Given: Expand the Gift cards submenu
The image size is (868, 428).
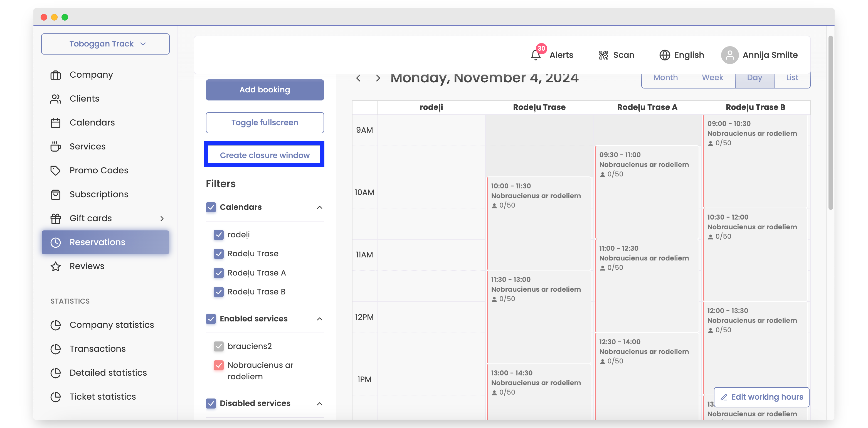Looking at the screenshot, I should point(162,218).
